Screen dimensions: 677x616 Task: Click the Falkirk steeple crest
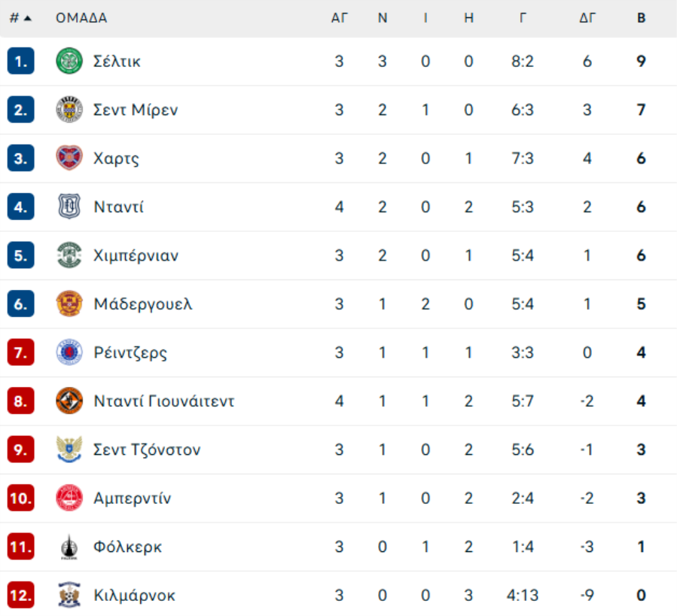click(x=69, y=547)
